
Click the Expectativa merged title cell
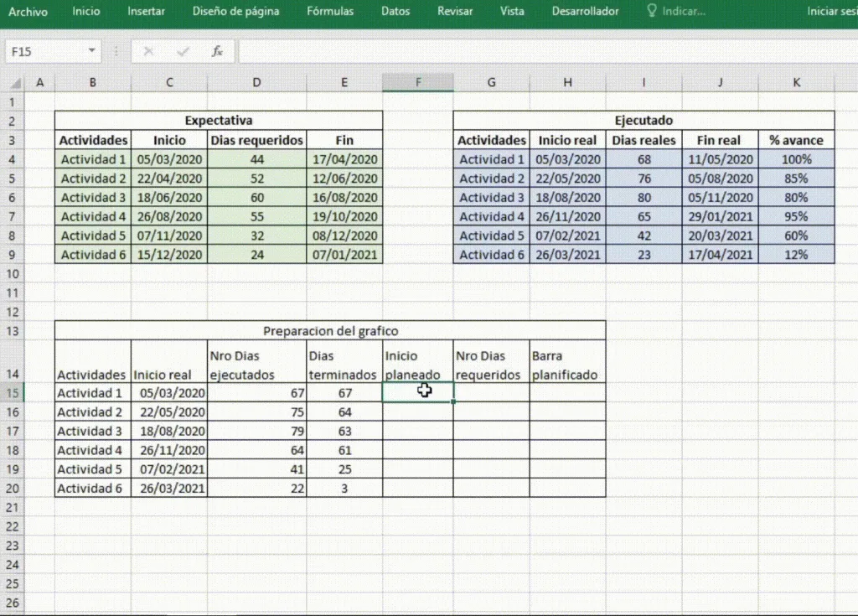(x=219, y=121)
